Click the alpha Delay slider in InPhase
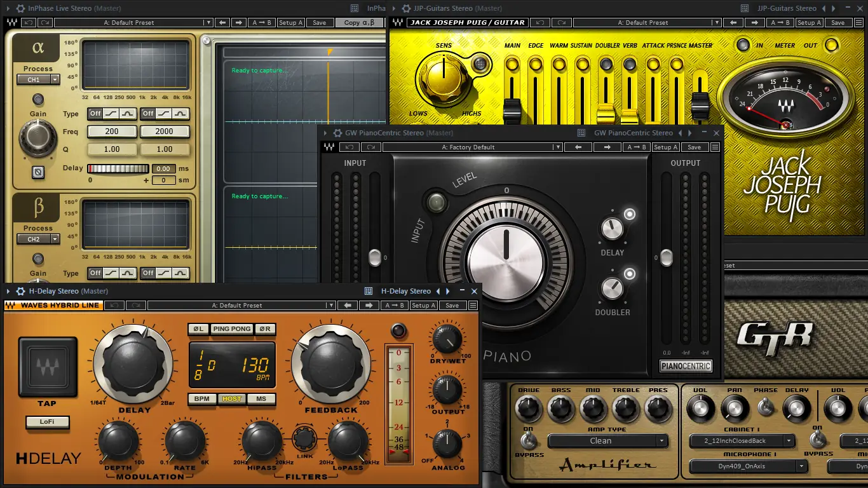Screen dimensions: 868x488 118,168
